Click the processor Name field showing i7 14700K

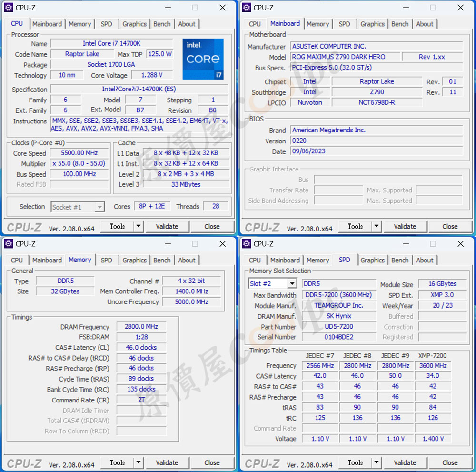pos(110,43)
